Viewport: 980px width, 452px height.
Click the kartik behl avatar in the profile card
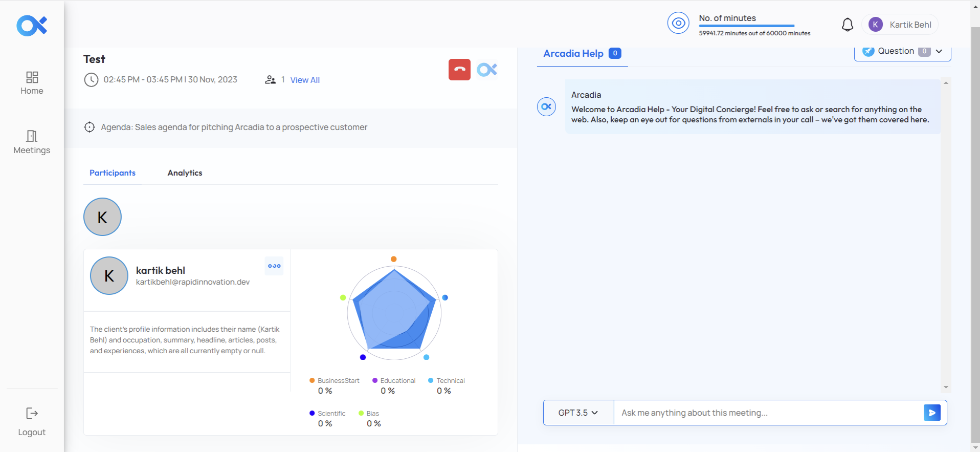click(109, 275)
